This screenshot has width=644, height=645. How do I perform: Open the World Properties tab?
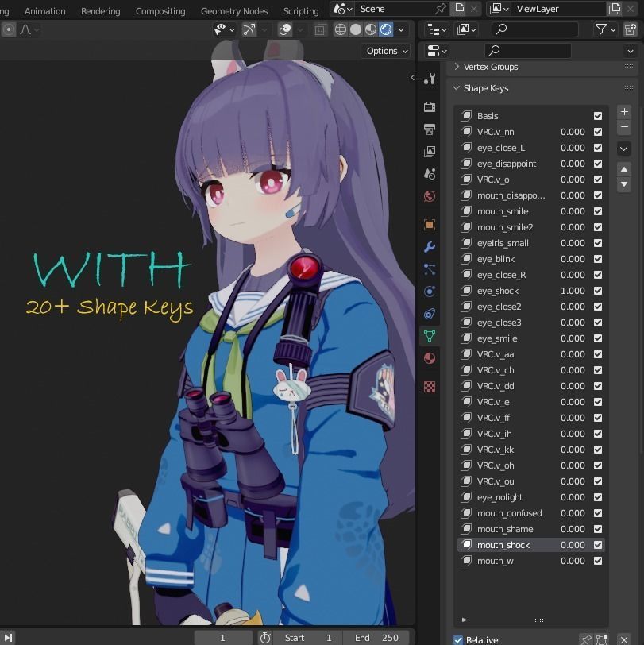(429, 195)
